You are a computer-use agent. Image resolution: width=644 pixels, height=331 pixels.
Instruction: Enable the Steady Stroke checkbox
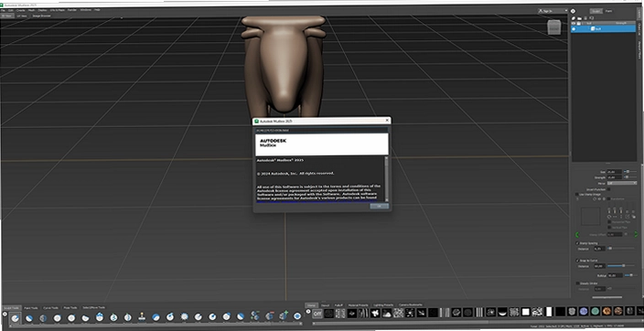click(577, 283)
